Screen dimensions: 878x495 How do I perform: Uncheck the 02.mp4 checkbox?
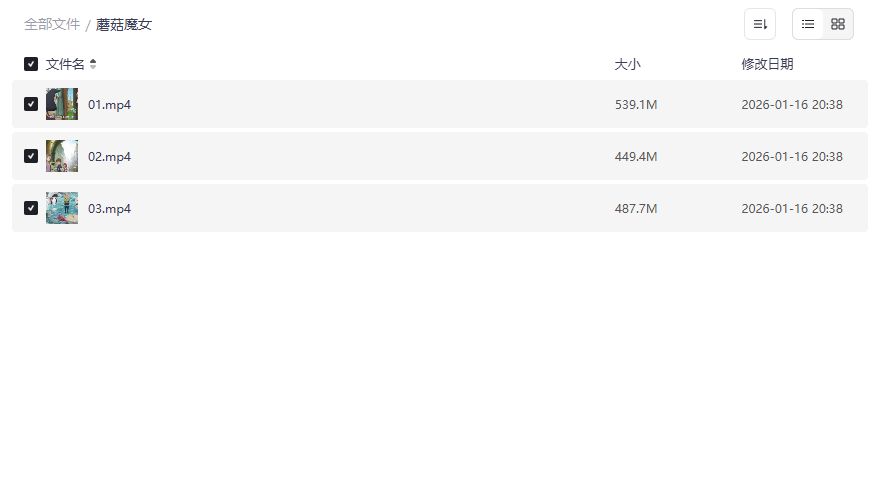[31, 156]
